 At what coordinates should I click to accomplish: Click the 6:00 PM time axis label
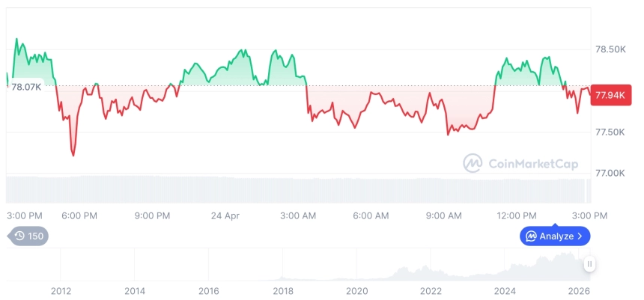click(79, 215)
